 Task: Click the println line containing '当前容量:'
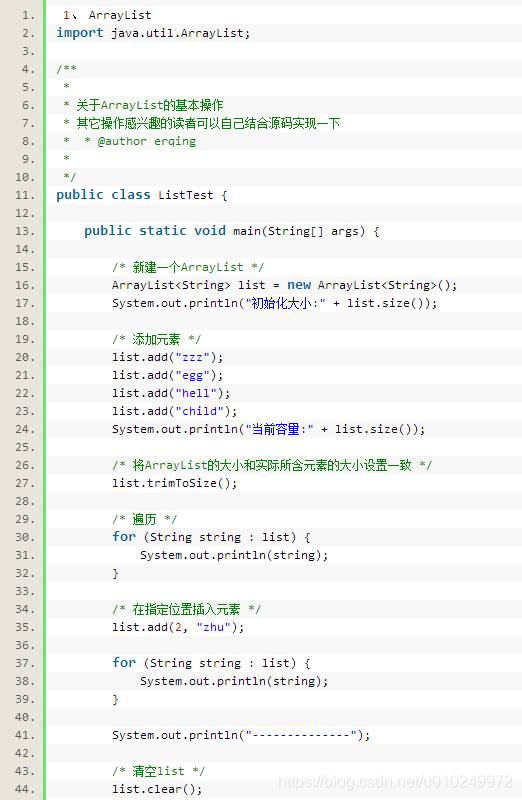268,429
